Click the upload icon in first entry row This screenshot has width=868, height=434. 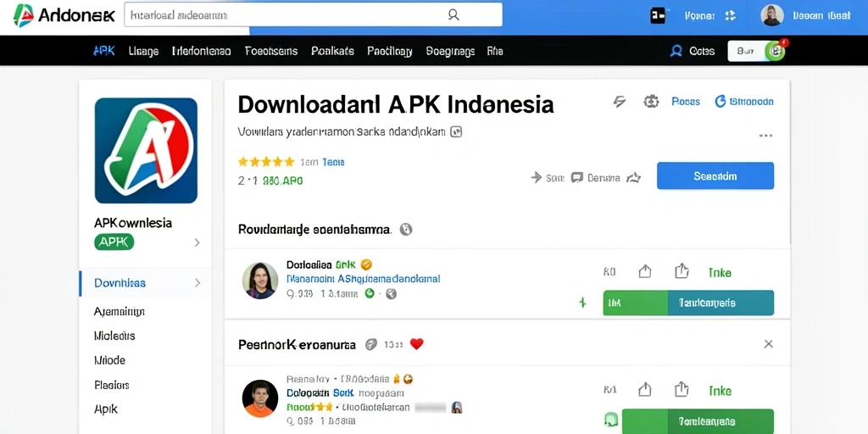click(645, 272)
